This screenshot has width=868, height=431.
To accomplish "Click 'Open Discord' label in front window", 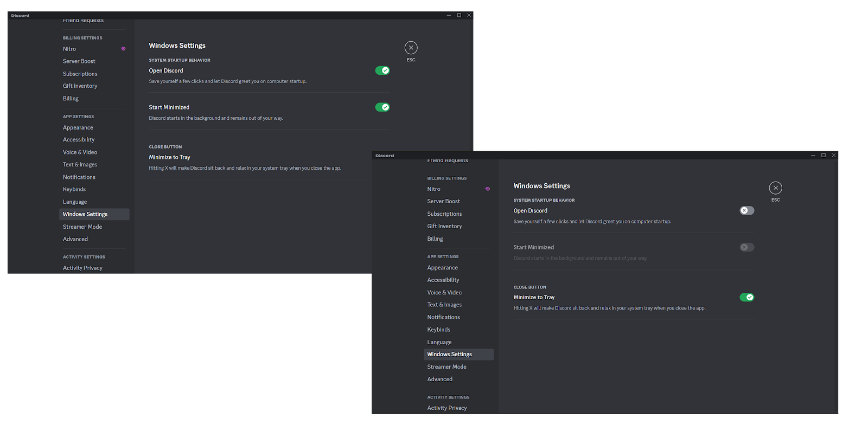I will pyautogui.click(x=531, y=211).
